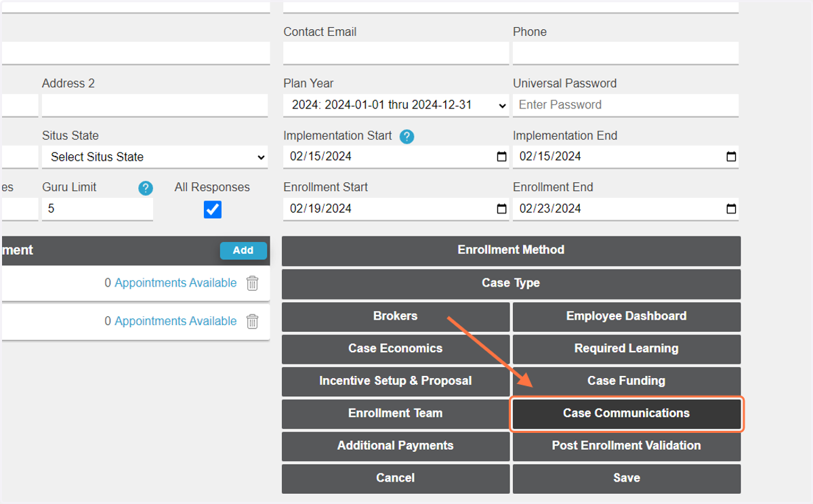Image resolution: width=813 pixels, height=504 pixels.
Task: Click the help icon next to Guru Limit
Action: tap(146, 188)
